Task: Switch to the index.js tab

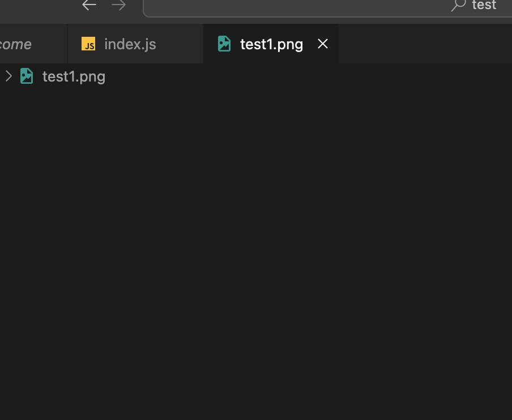Action: pos(130,44)
